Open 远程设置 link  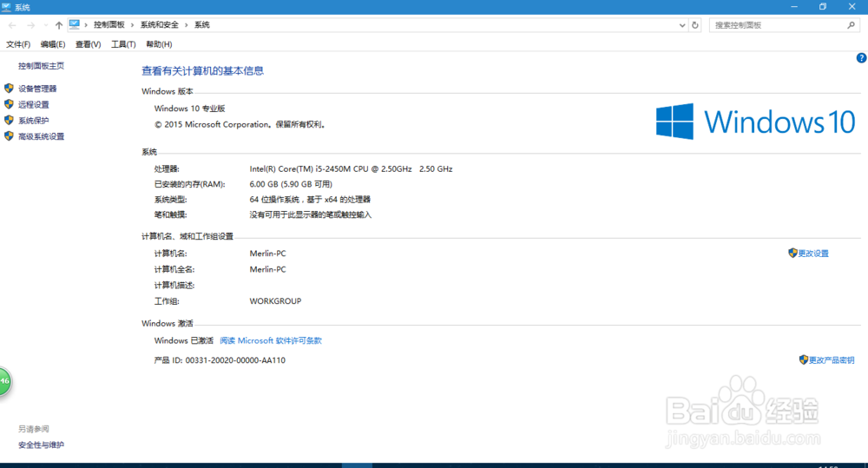pyautogui.click(x=33, y=105)
